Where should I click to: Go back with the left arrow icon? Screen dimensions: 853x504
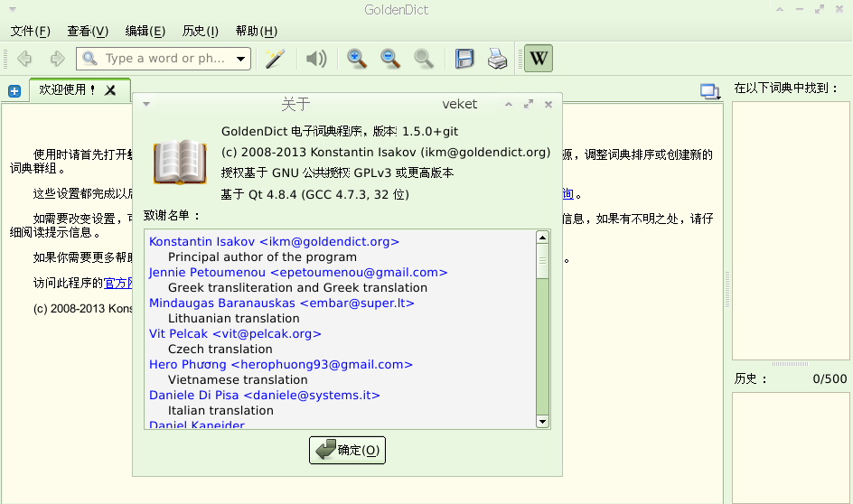click(24, 58)
